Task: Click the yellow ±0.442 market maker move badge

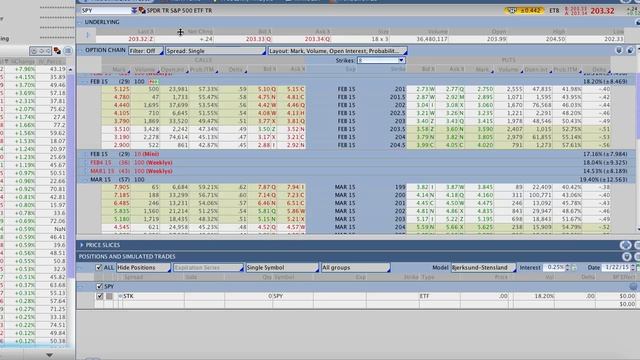Action: (x=524, y=11)
